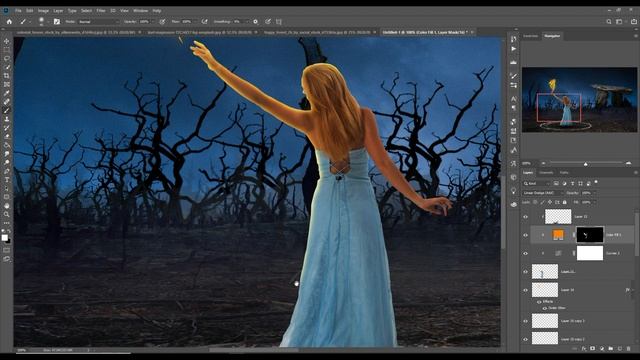The image size is (640, 360).
Task: Open the Kind filter dropdown in Layers
Action: (536, 184)
